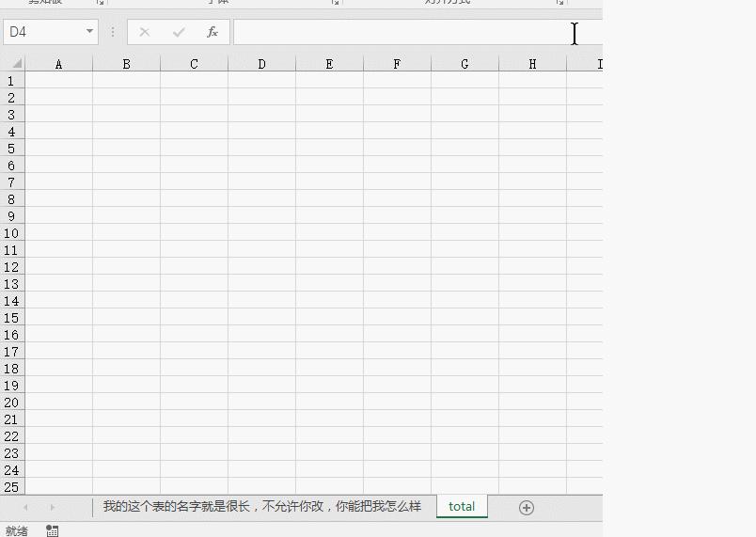
Task: Select row 1 header
Action: tap(12, 81)
